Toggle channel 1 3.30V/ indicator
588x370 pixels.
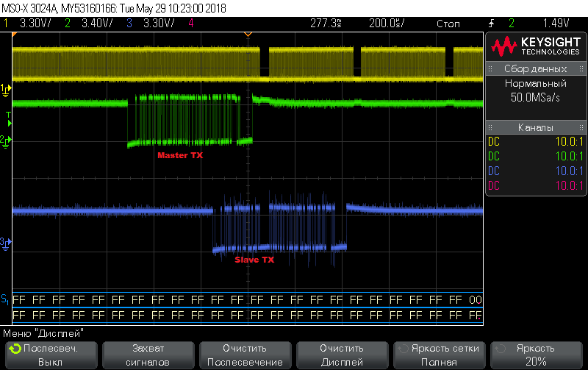tap(28, 24)
